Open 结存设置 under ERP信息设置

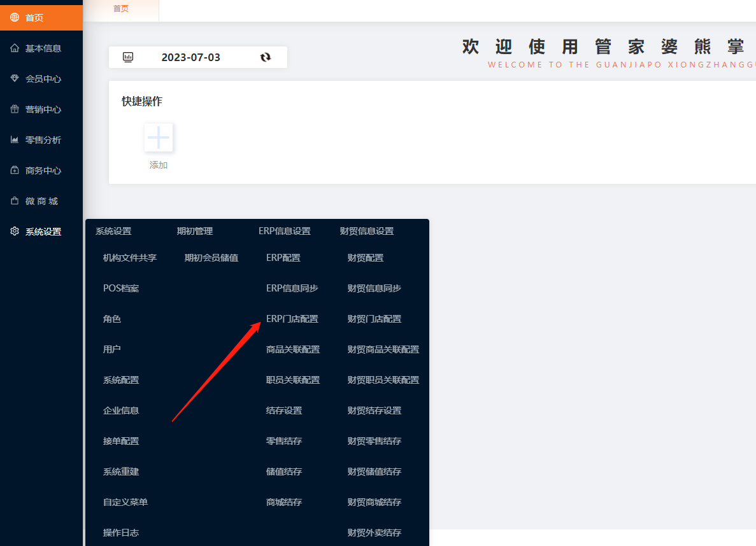coord(284,410)
